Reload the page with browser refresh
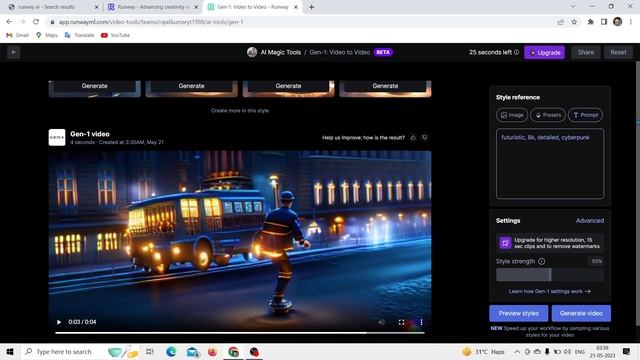 coord(36,22)
